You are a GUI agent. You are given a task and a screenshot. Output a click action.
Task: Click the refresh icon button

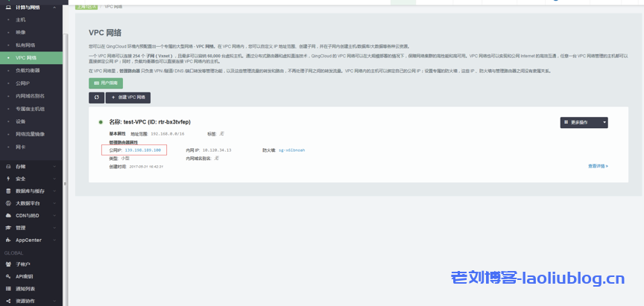[96, 98]
